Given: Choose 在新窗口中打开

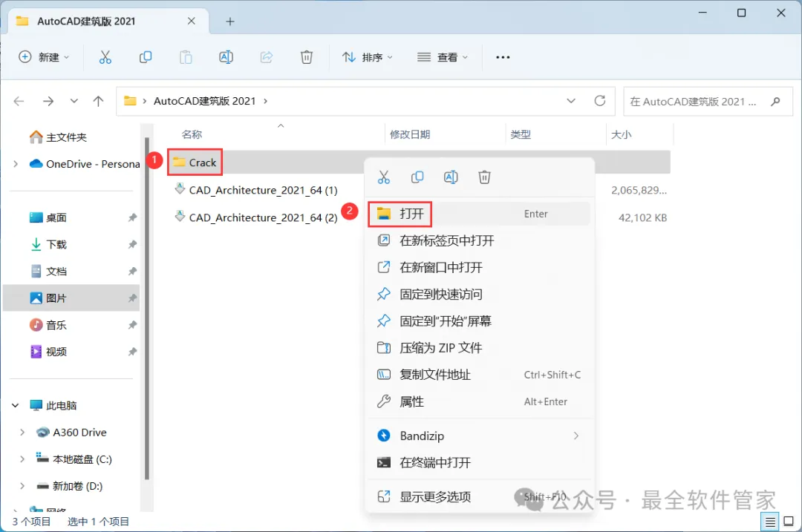Looking at the screenshot, I should 479,267.
